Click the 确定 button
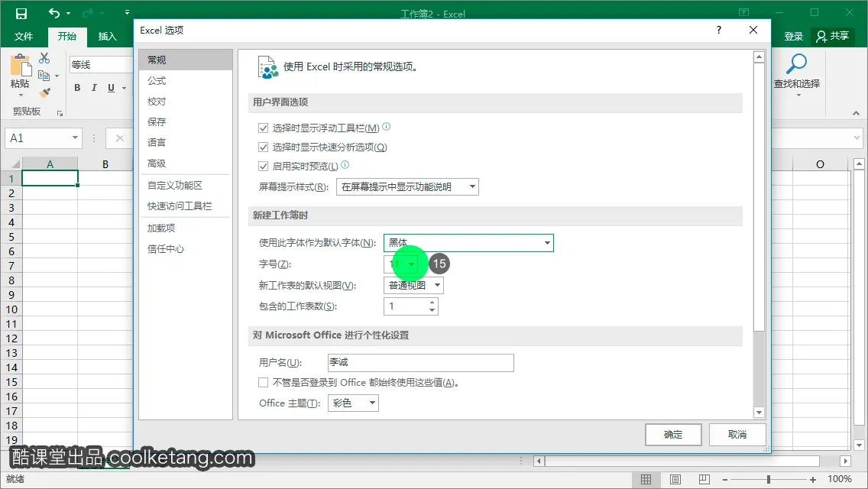Viewport: 868px width, 489px height. click(x=673, y=435)
